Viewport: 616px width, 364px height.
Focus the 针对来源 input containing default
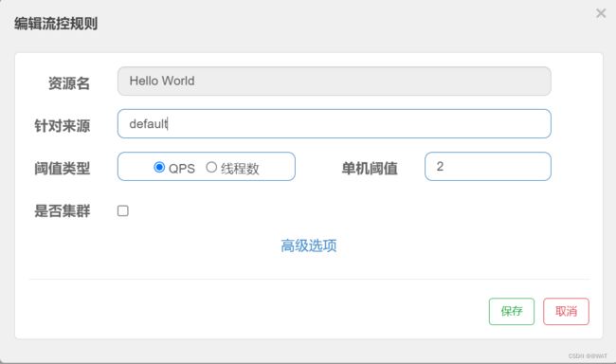pos(335,124)
